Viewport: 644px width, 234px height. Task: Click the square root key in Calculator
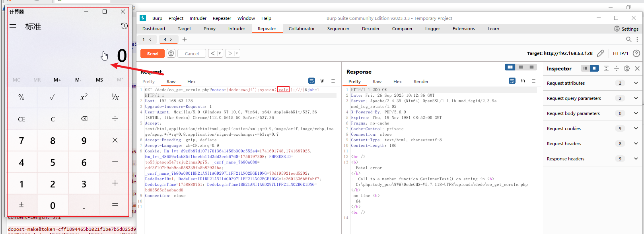click(x=53, y=97)
